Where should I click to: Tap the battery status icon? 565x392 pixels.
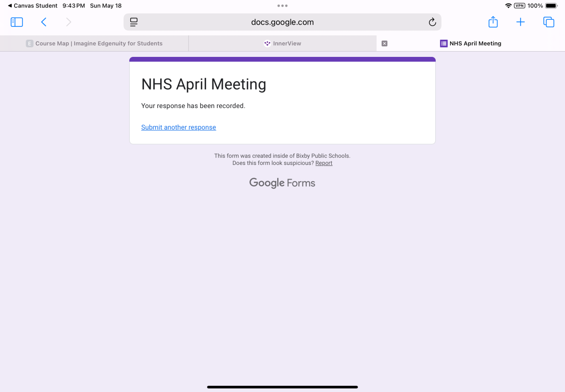(552, 6)
